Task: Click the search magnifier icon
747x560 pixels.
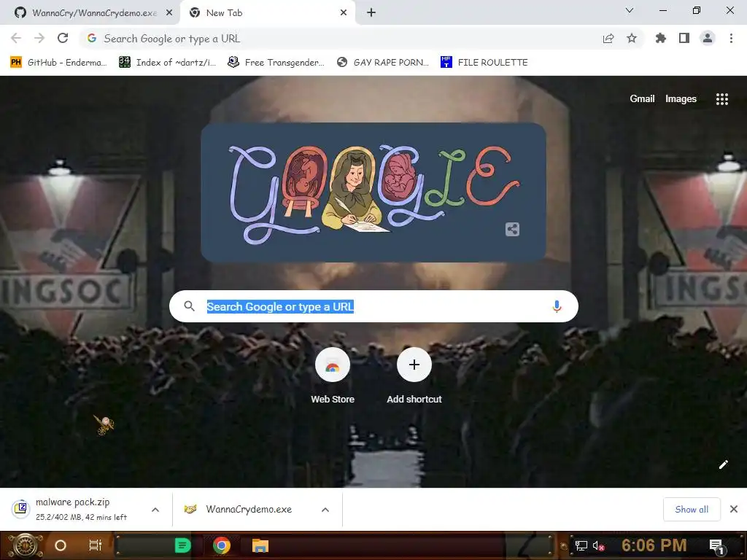Action: tap(190, 306)
